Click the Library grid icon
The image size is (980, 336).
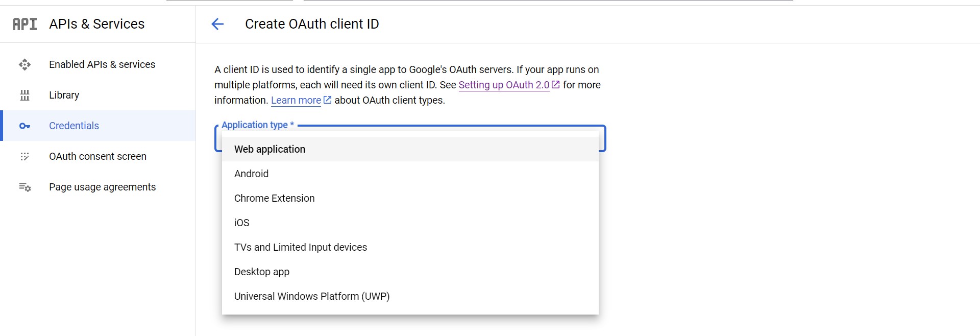[x=24, y=95]
